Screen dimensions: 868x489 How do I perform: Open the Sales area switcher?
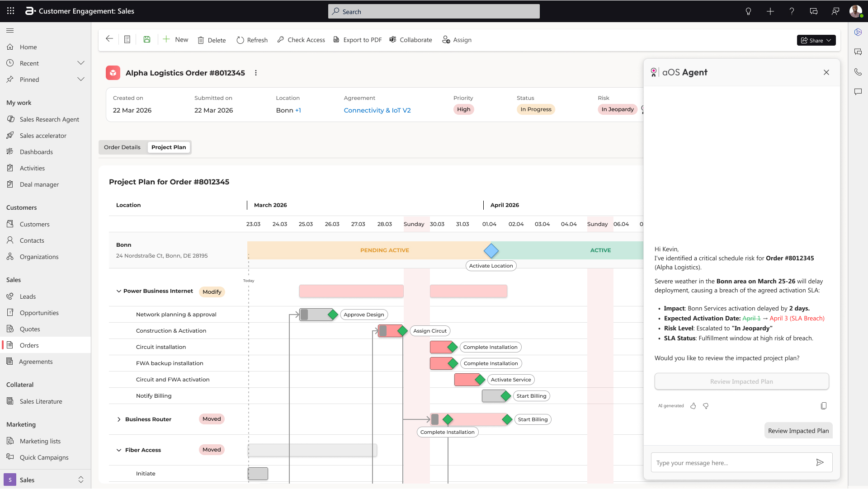45,480
